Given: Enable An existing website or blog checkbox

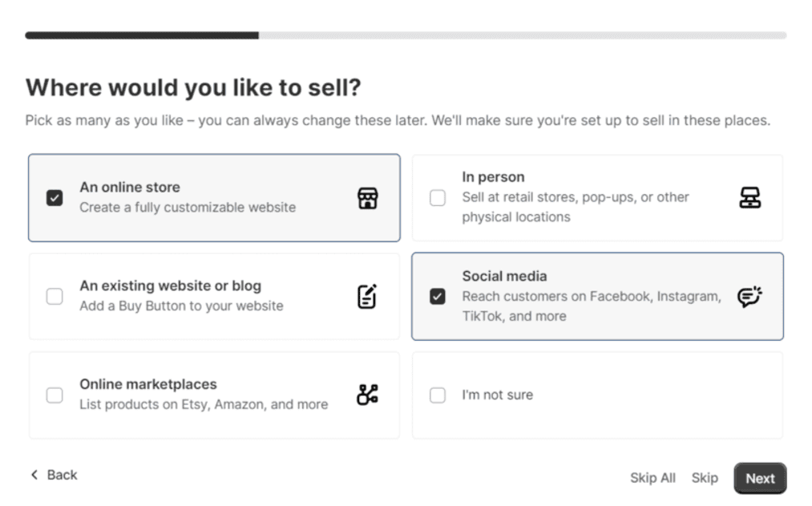Looking at the screenshot, I should tap(55, 297).
